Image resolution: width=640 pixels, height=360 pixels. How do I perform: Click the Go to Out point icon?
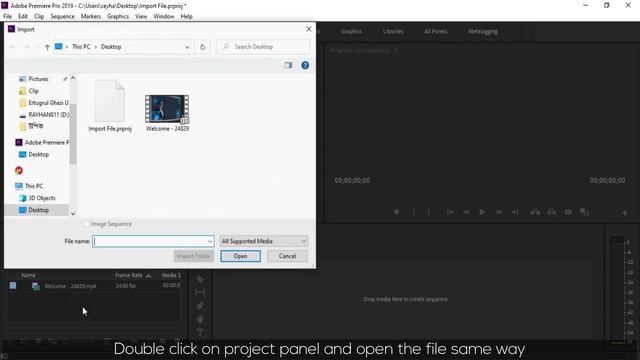pos(515,212)
